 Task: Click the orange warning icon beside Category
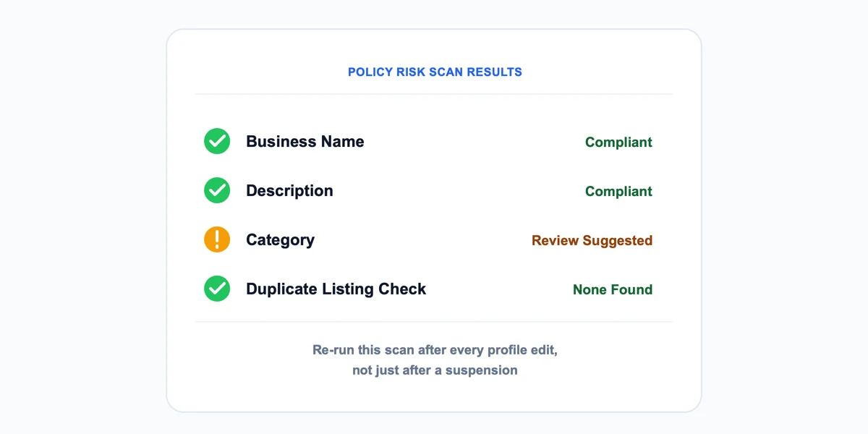(x=217, y=240)
